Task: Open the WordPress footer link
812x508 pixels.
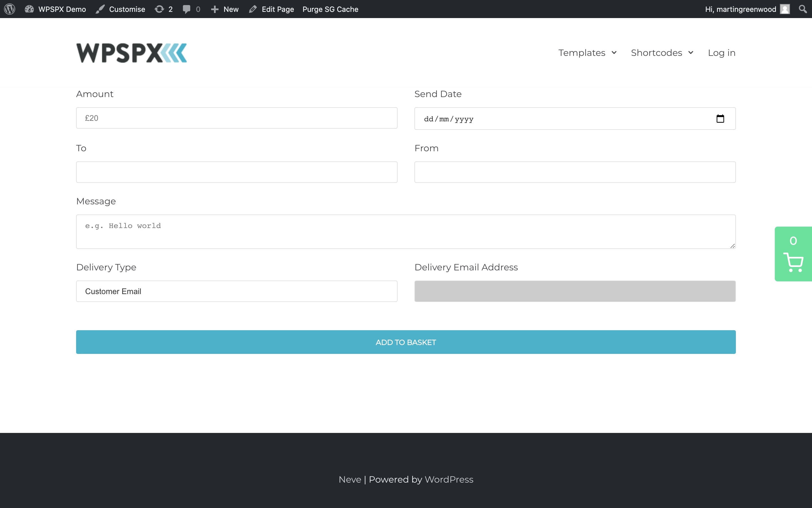Action: tap(449, 479)
